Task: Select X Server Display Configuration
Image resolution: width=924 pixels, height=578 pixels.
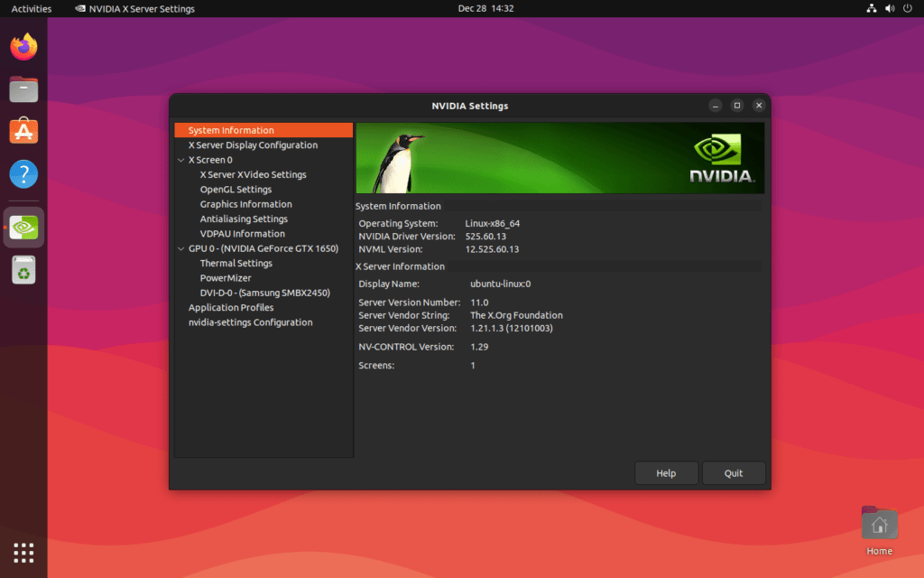Action: (253, 145)
